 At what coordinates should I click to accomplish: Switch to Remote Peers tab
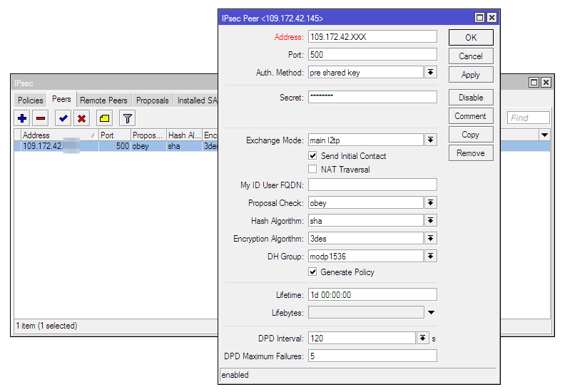point(103,100)
